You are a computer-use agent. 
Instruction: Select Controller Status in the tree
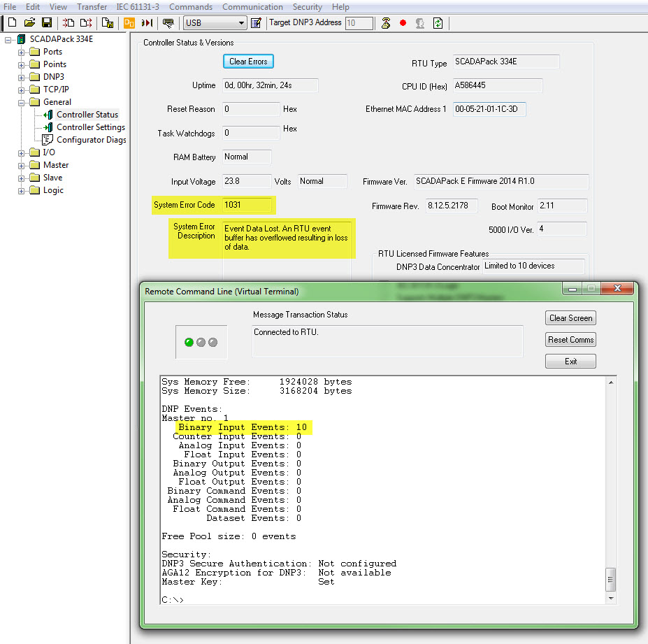click(87, 115)
